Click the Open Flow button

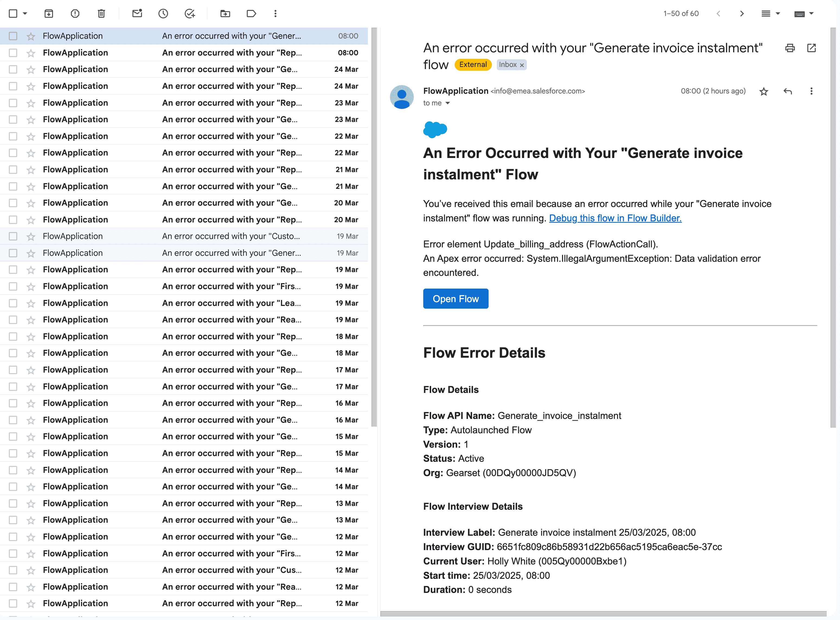(x=456, y=299)
